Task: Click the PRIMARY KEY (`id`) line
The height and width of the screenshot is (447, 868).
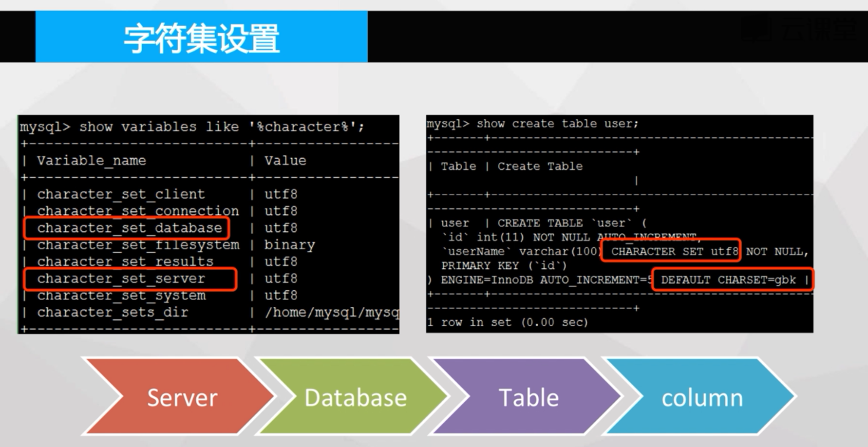Action: click(x=504, y=266)
